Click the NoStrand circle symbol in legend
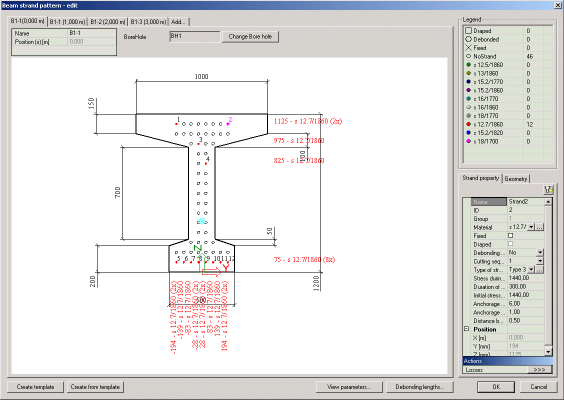 (x=468, y=56)
